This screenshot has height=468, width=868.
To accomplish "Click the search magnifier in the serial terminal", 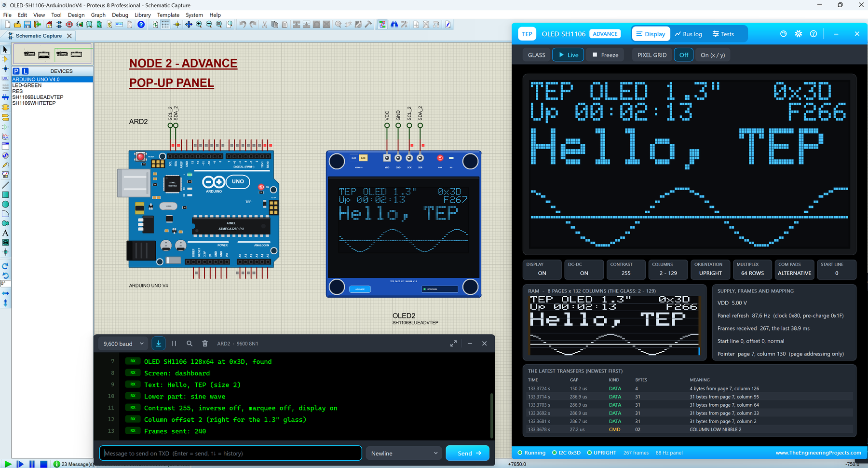I will click(x=190, y=344).
